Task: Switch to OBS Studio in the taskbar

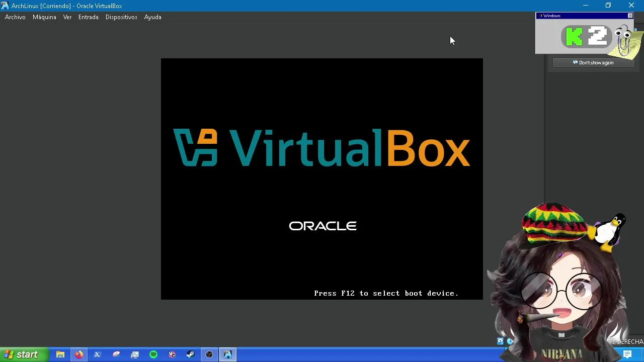Action: (209, 354)
